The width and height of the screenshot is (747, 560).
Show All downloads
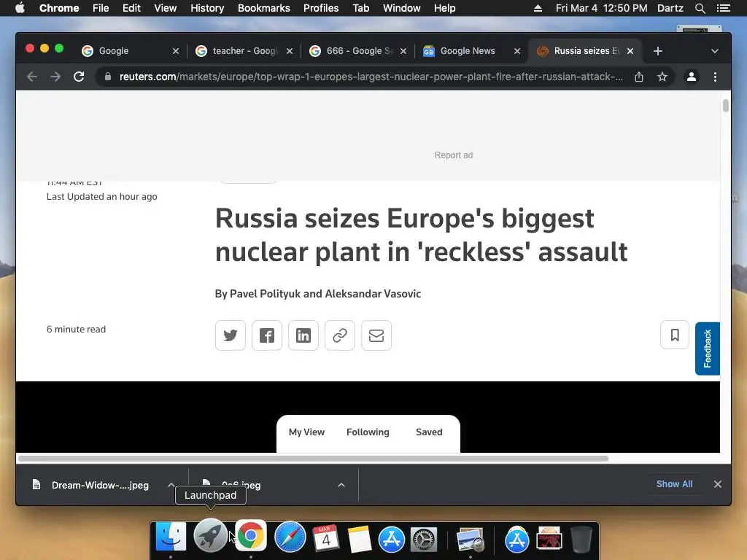(675, 484)
